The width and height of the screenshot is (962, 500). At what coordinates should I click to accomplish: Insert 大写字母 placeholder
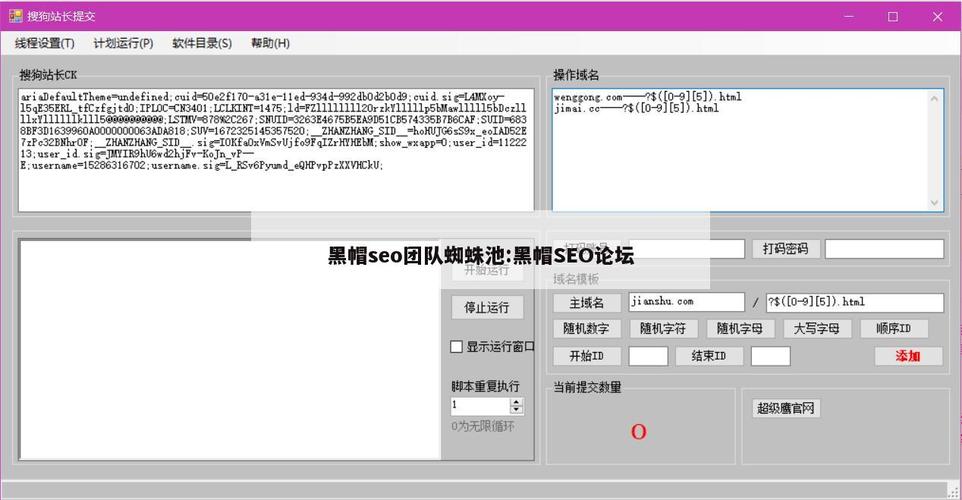[x=817, y=329]
